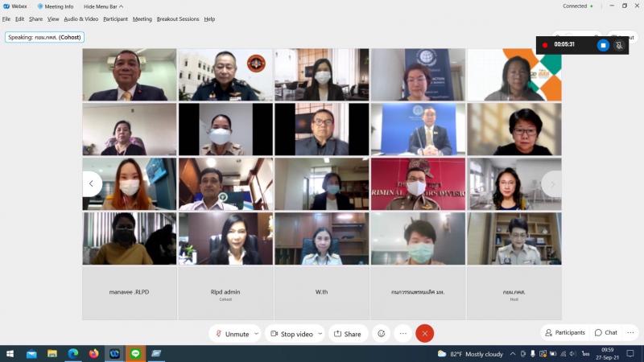Open the Chat panel

(x=606, y=332)
